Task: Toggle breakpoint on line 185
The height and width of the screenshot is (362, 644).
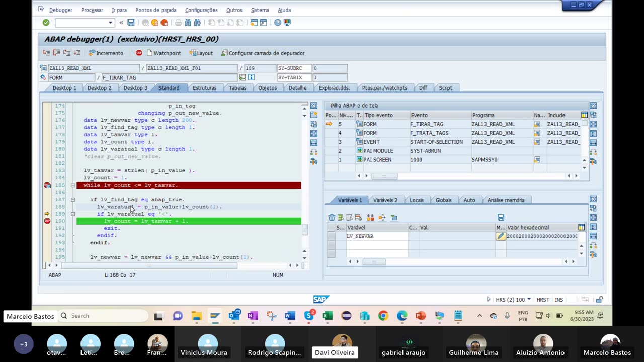Action: (47, 185)
